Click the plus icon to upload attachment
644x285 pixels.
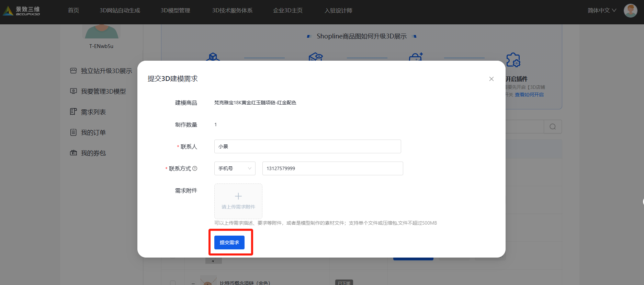pos(238,196)
